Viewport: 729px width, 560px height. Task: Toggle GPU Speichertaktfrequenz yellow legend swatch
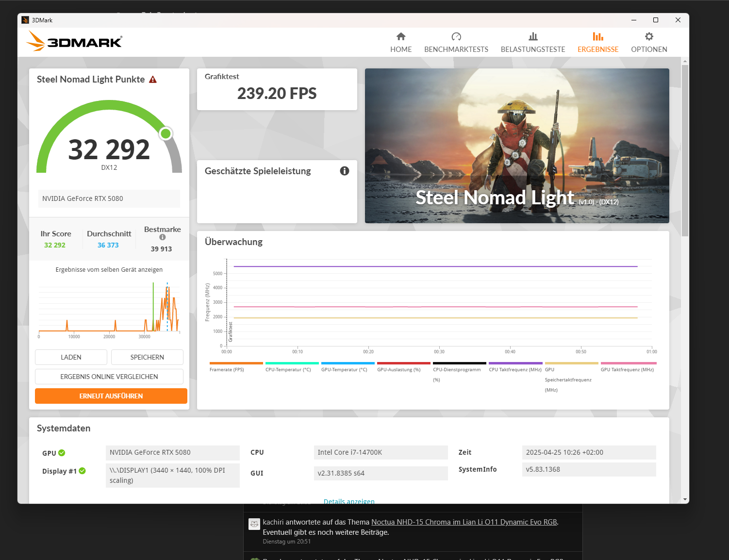coord(572,363)
